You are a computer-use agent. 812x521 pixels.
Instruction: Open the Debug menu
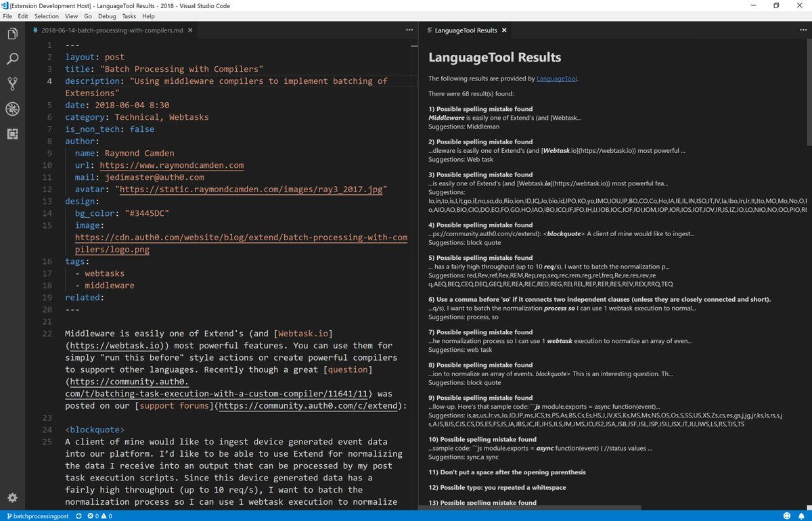point(107,16)
